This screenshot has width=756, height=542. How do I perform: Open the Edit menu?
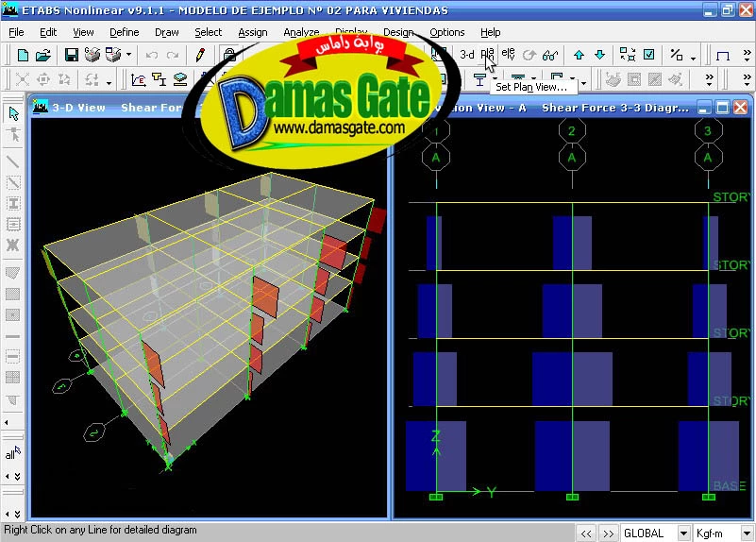[x=48, y=32]
